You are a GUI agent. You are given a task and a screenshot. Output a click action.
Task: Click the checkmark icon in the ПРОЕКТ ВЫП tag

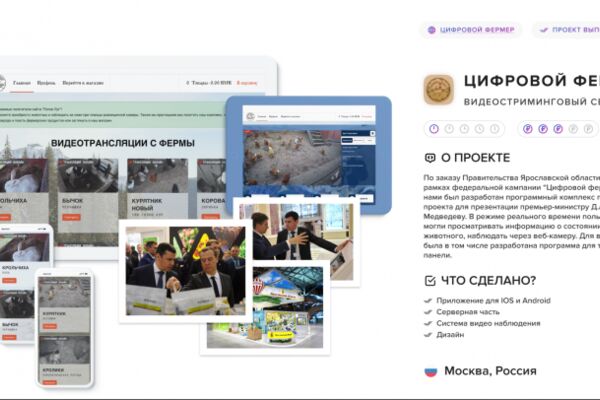click(544, 30)
